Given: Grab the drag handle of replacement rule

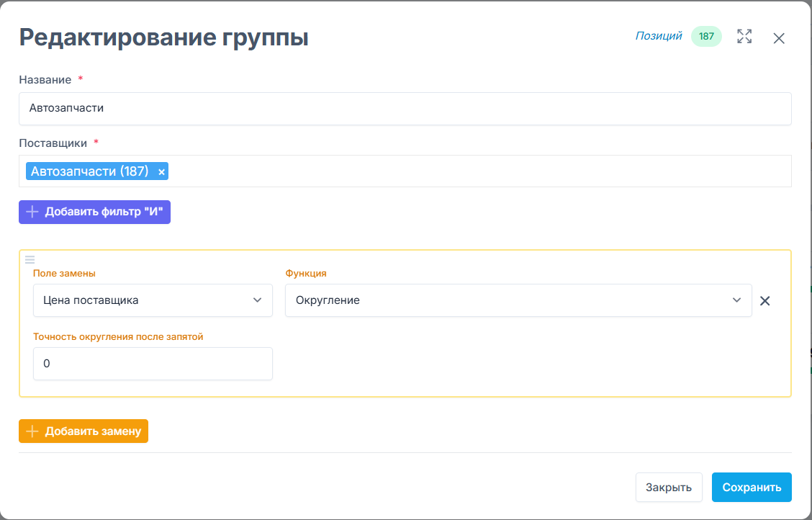Looking at the screenshot, I should point(30,259).
